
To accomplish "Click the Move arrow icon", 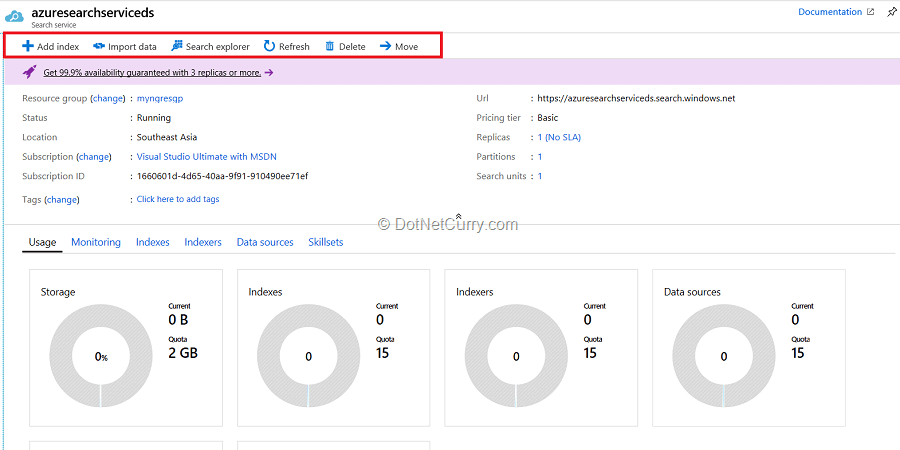I will [x=385, y=46].
